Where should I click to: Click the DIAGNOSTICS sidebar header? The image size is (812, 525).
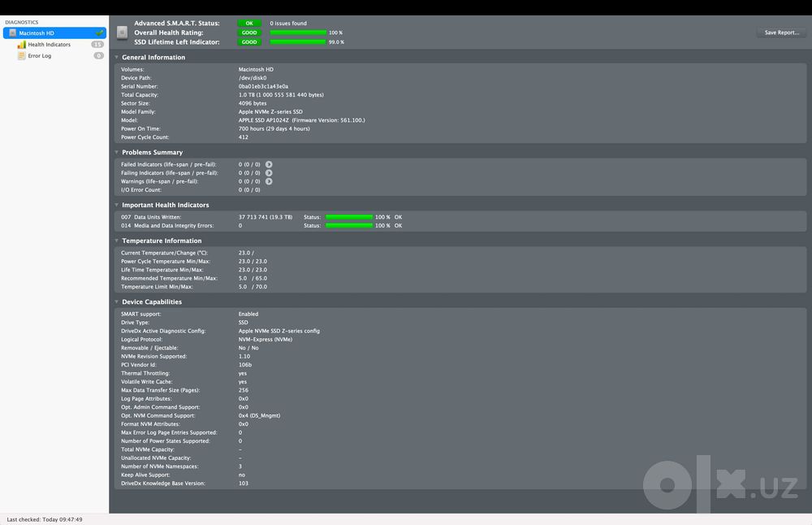click(22, 22)
